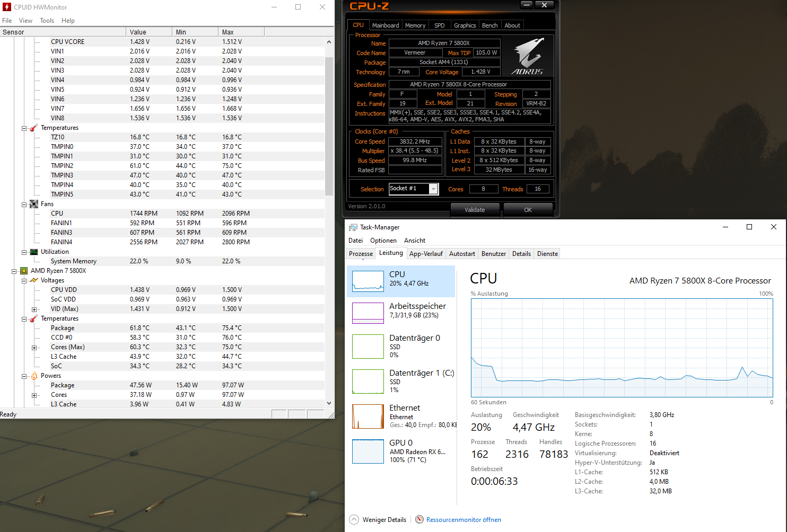Collapse the AMD Ryzen 7 5800X node

coord(14,271)
